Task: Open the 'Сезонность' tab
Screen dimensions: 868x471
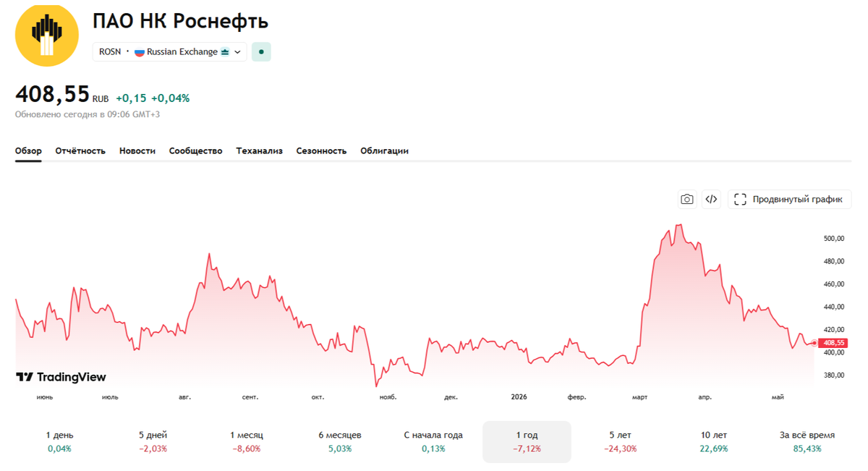Action: 321,150
